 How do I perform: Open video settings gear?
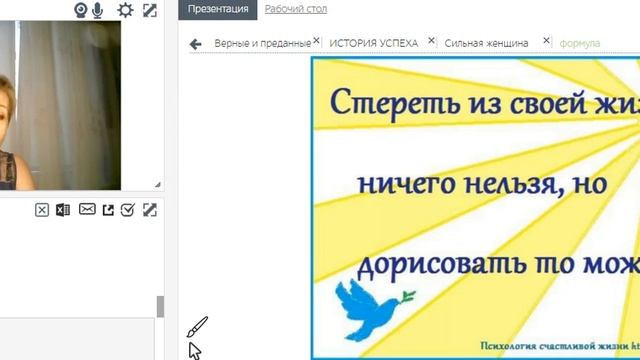point(125,10)
